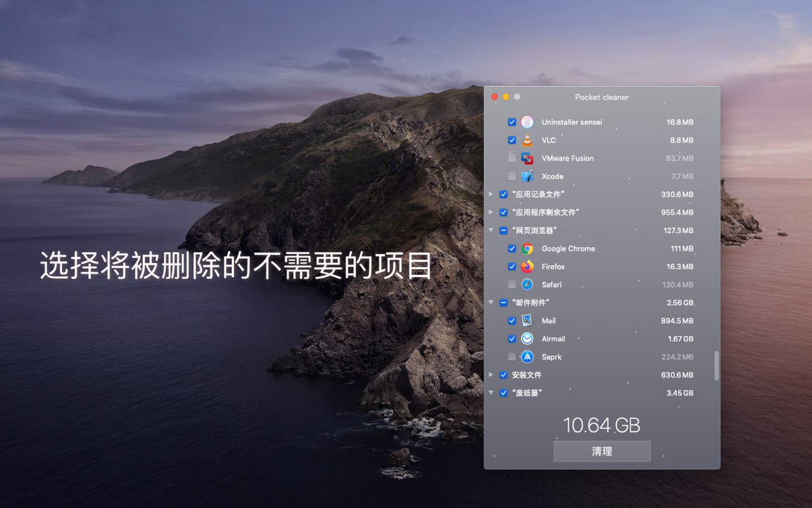
Task: Check the Safari checkbox
Action: point(512,284)
